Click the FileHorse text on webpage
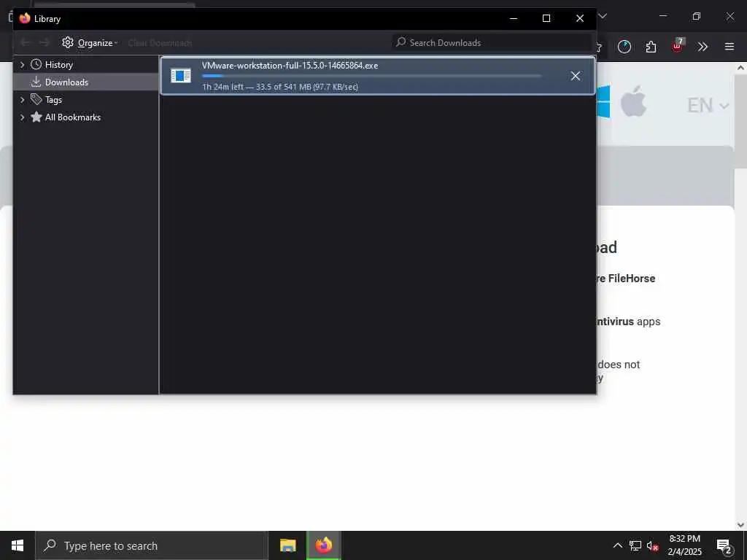747x560 pixels. tap(631, 278)
